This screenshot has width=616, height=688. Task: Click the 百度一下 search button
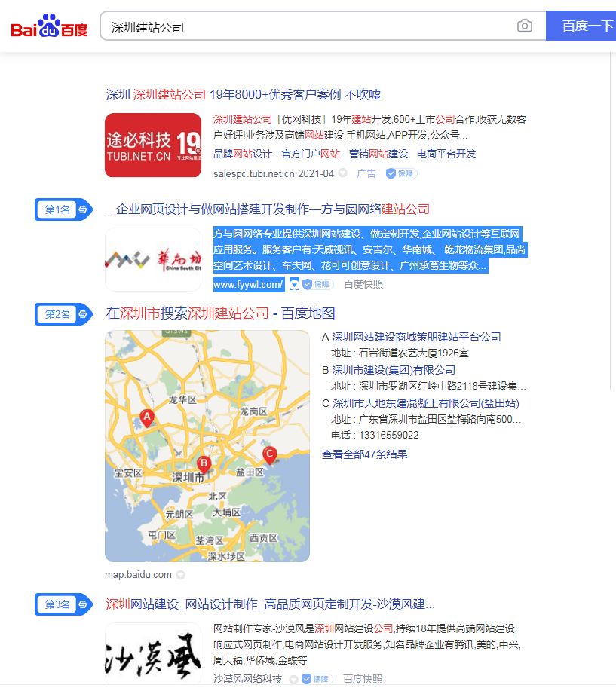[x=581, y=26]
